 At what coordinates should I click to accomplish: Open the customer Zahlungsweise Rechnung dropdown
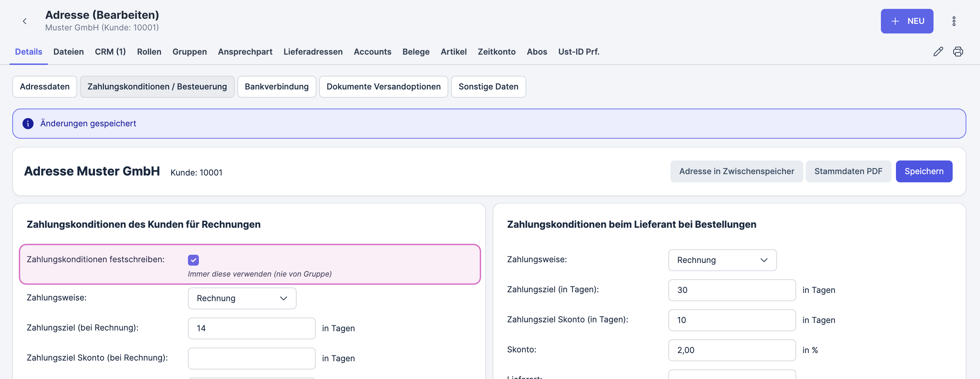coord(242,298)
